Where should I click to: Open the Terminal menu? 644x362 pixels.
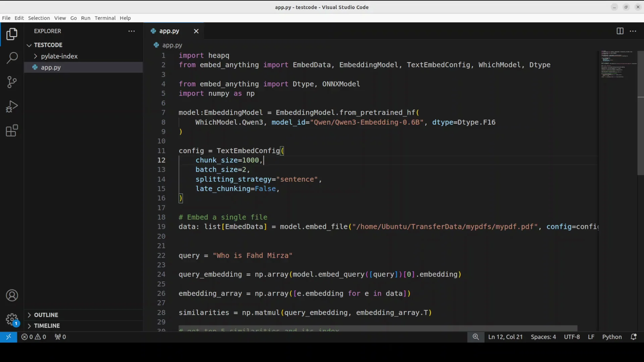pos(105,18)
